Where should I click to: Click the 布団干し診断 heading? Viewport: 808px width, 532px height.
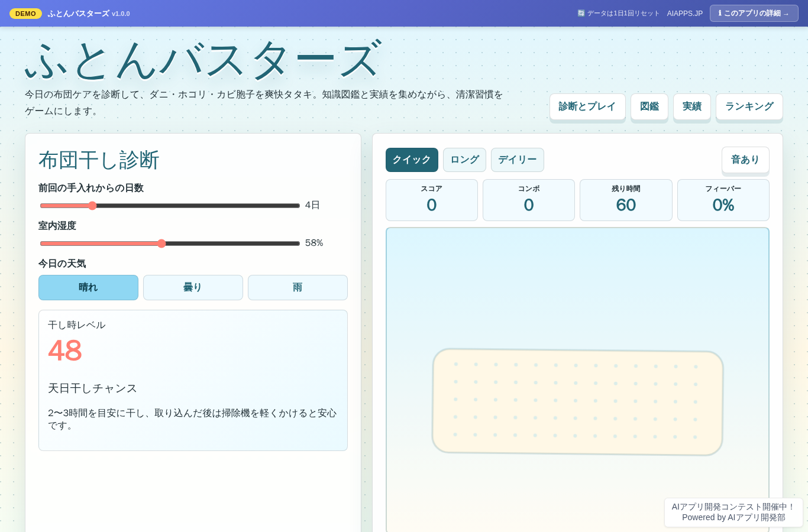(99, 160)
